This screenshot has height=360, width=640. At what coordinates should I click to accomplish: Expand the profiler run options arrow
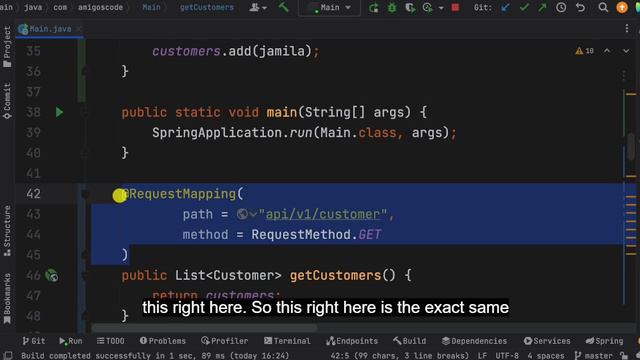tap(441, 8)
